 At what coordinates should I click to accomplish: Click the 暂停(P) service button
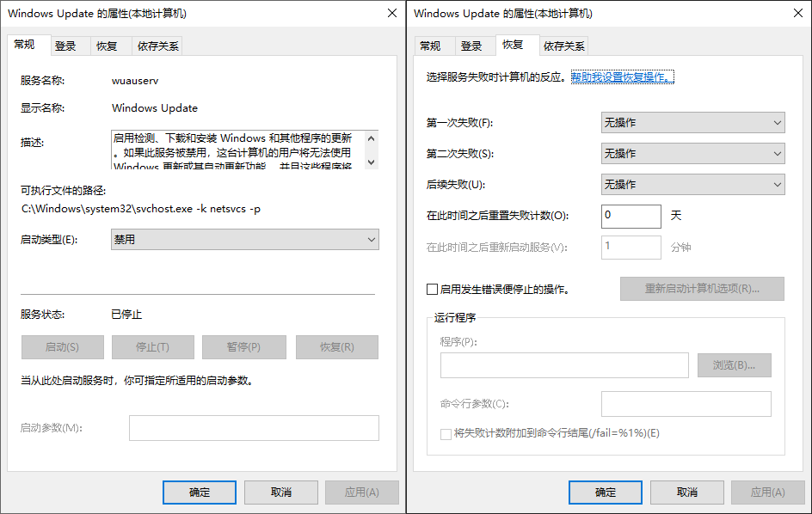244,347
